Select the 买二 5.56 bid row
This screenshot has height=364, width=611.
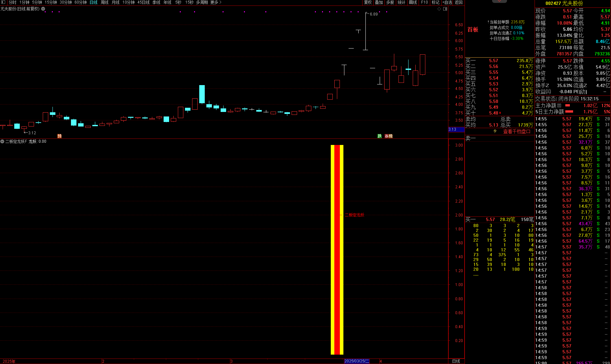499,66
